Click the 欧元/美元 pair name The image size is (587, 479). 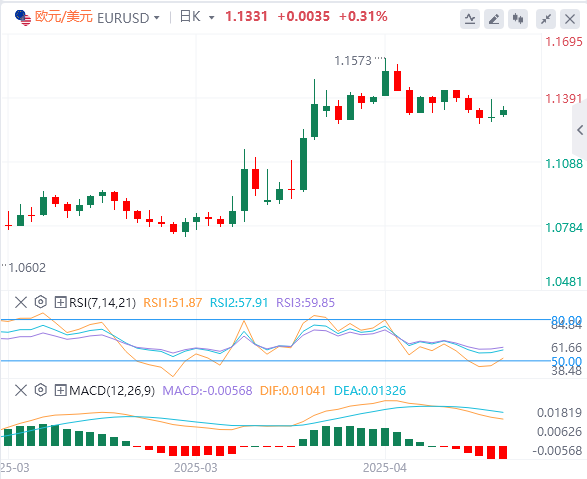point(64,17)
